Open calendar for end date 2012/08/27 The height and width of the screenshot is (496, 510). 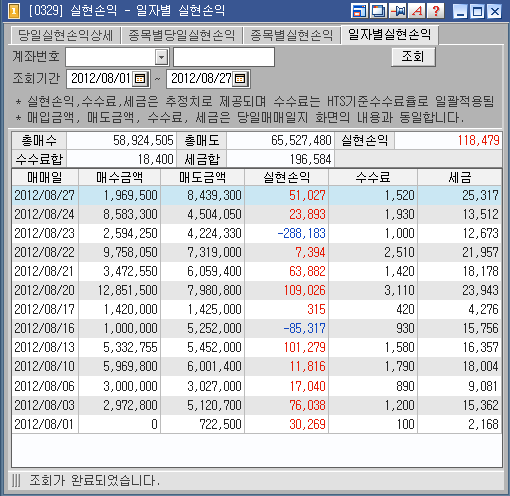click(x=240, y=79)
